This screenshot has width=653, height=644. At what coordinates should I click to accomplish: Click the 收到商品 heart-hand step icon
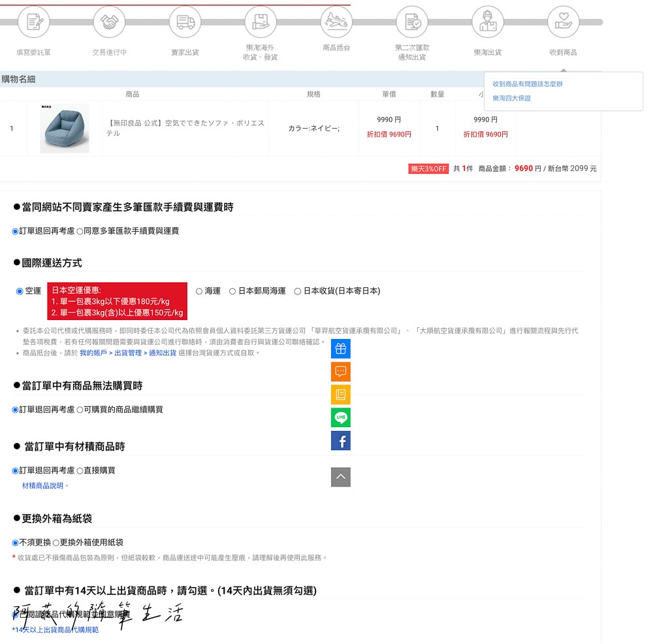tap(563, 22)
